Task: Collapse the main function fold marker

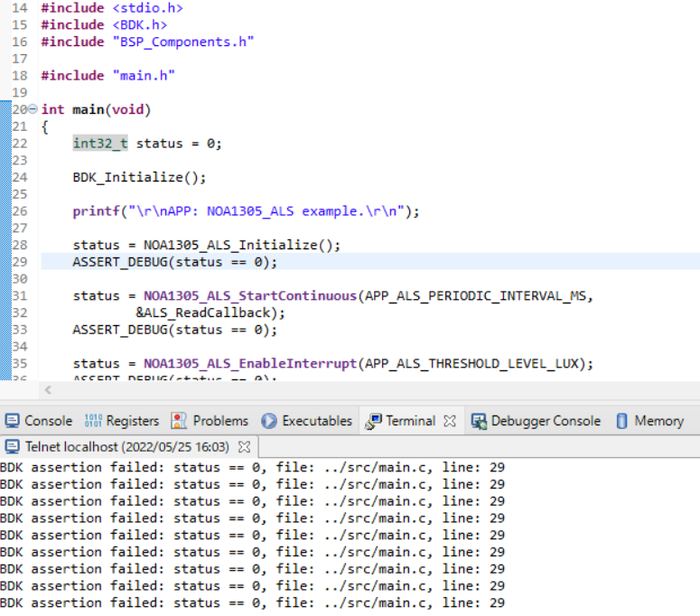Action: [x=33, y=108]
